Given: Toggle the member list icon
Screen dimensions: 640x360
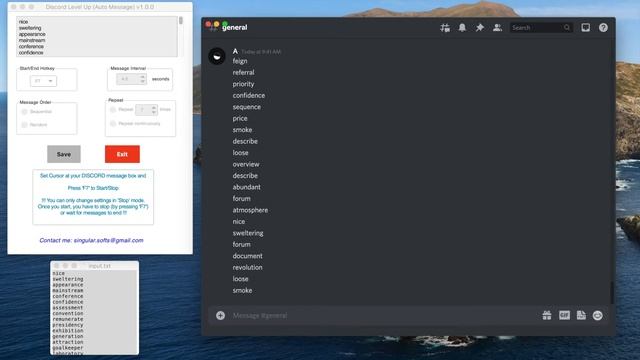Looking at the screenshot, I should tap(497, 28).
